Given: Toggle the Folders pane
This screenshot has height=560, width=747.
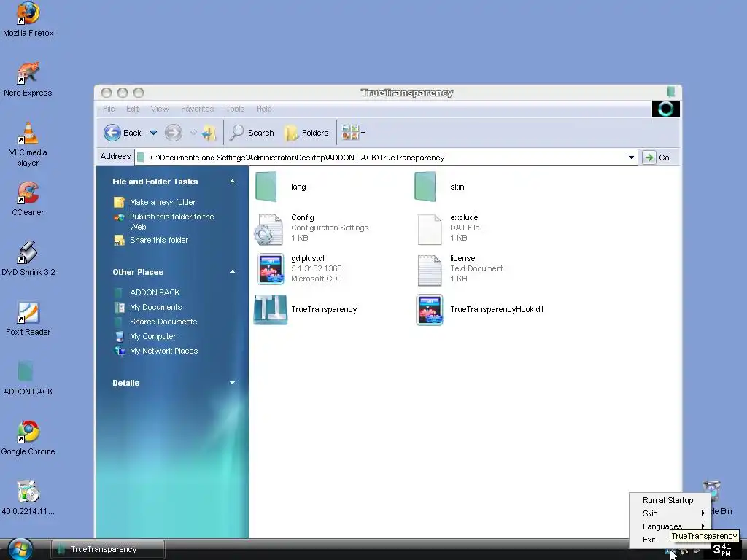Looking at the screenshot, I should pos(307,133).
